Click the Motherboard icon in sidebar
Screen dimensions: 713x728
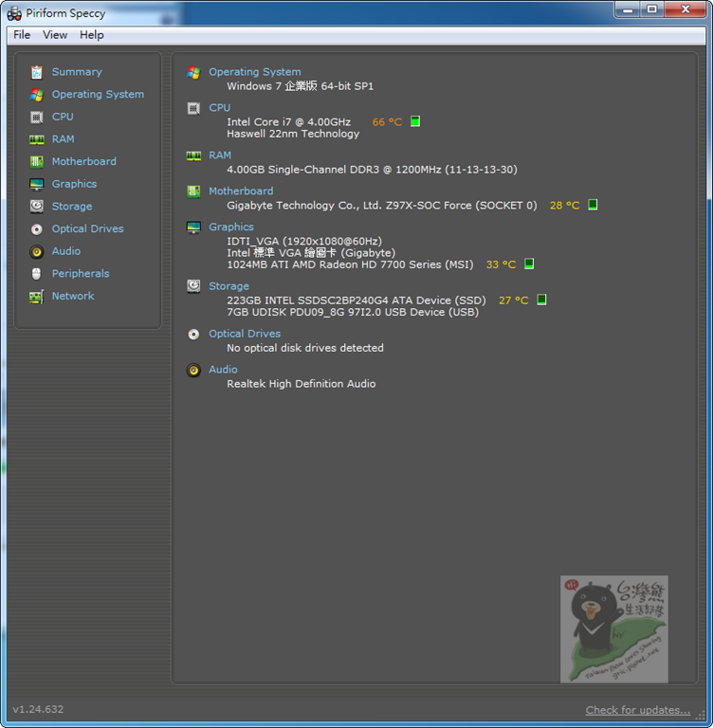point(37,161)
